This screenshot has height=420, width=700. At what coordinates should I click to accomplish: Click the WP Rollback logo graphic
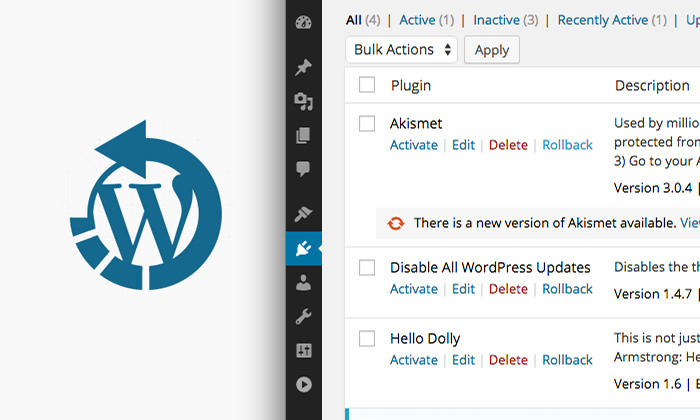pyautogui.click(x=146, y=205)
